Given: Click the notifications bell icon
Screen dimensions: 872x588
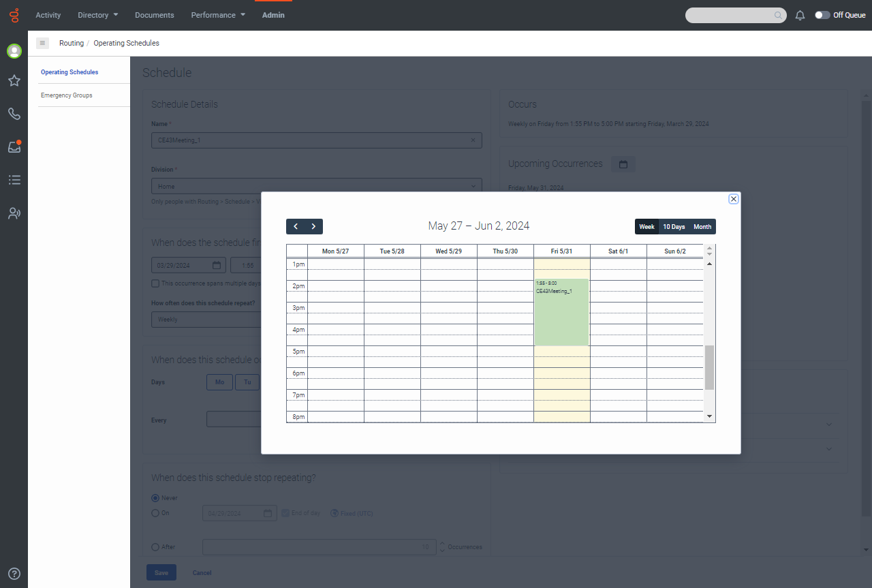Looking at the screenshot, I should click(x=800, y=15).
